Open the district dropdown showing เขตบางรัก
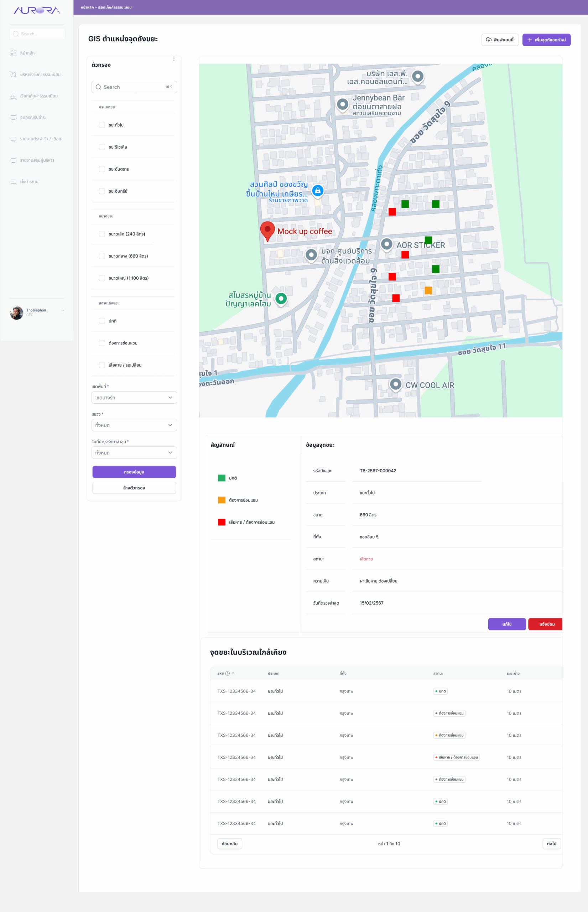The height and width of the screenshot is (912, 588). (x=134, y=398)
